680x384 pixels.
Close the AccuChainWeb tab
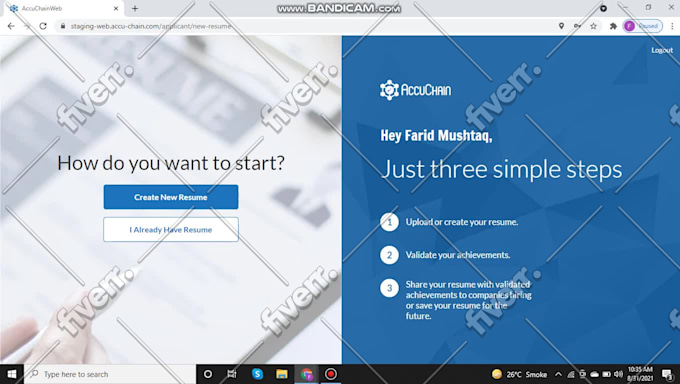(x=116, y=8)
